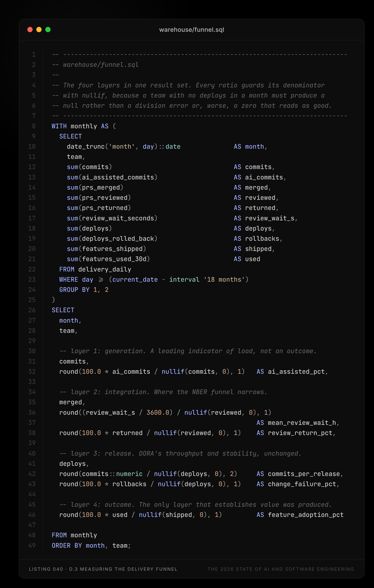This screenshot has height=588, width=374.
Task: Click the 'layer 3: release' comment
Action: pos(180,453)
